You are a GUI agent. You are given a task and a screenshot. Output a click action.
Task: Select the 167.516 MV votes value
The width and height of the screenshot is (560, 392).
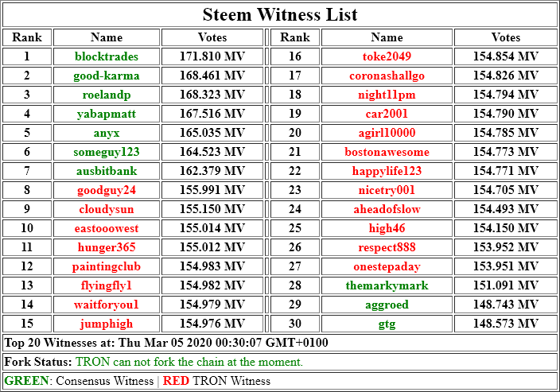212,114
